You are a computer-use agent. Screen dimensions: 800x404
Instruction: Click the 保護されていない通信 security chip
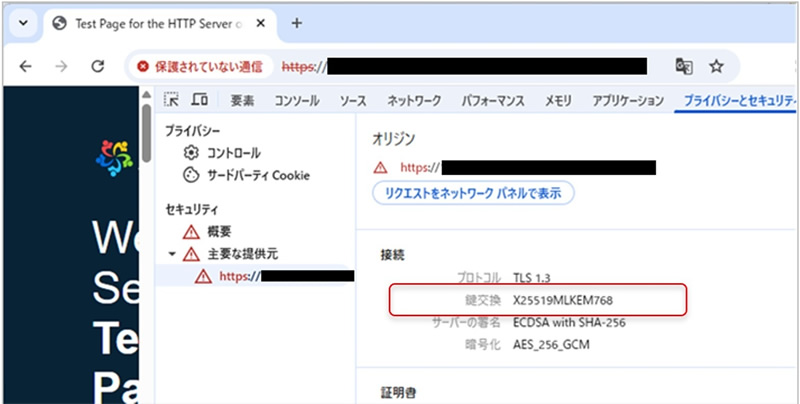coord(200,66)
